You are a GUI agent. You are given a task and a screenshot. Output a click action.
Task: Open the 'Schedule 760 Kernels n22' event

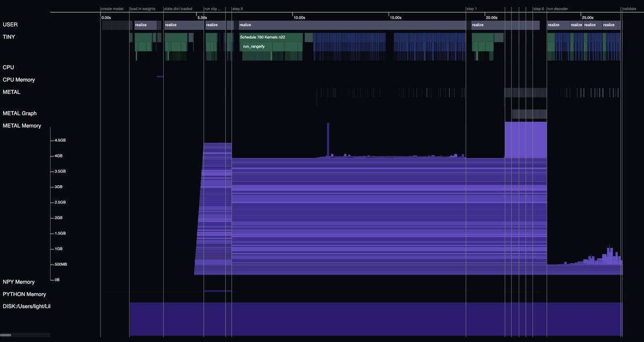pos(272,37)
